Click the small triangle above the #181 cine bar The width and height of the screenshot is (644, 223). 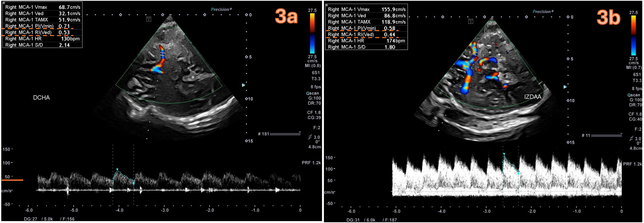click(x=300, y=132)
